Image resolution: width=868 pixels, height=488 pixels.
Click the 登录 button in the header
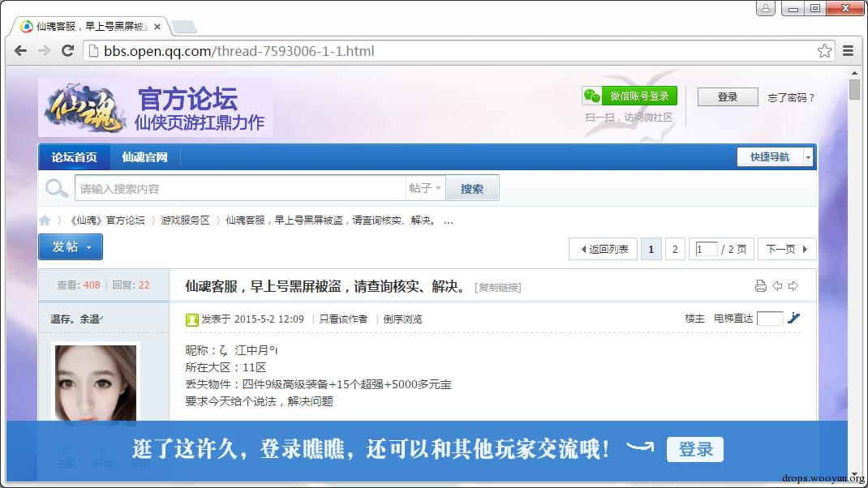tap(728, 96)
